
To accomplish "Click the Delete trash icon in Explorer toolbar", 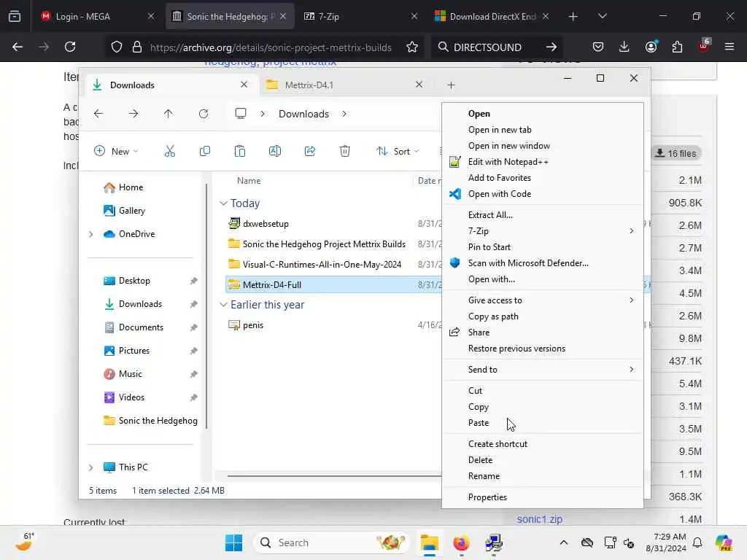I will 345,152.
